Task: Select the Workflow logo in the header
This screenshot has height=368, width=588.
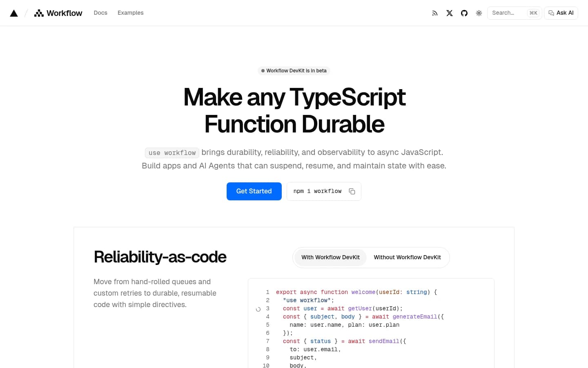Action: point(58,13)
